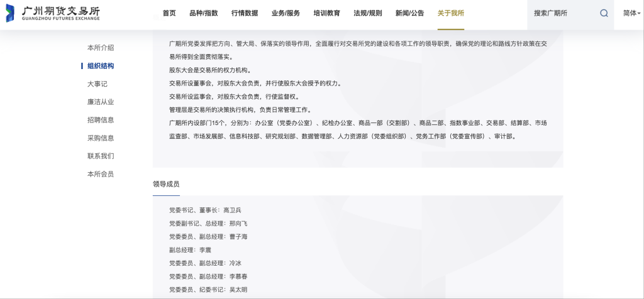Open 招聘信息 from the sidebar

(101, 120)
